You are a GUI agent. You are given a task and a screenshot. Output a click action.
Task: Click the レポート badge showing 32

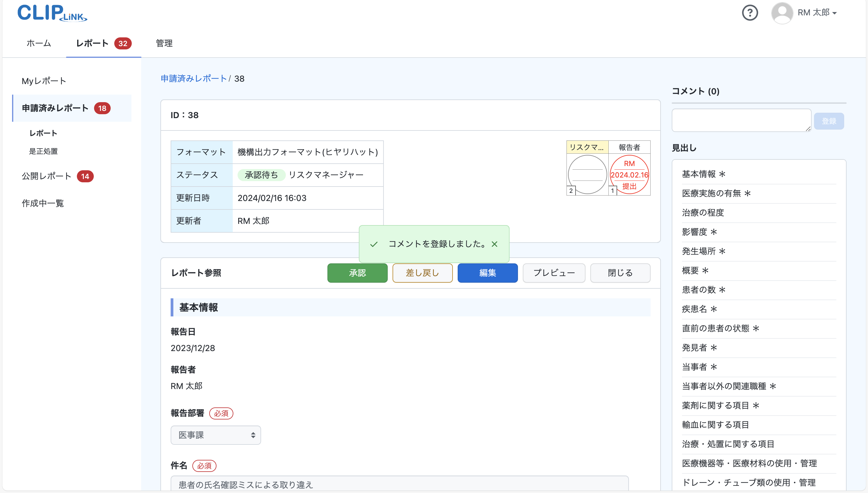click(x=123, y=43)
